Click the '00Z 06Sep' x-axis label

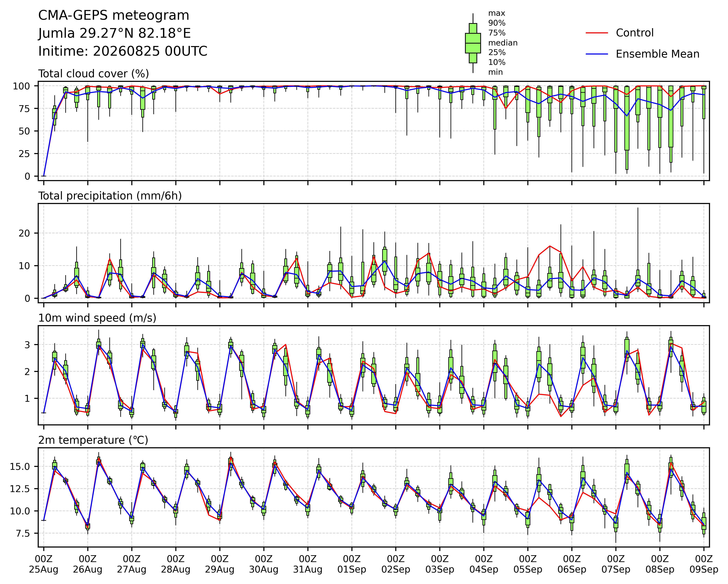point(572,564)
